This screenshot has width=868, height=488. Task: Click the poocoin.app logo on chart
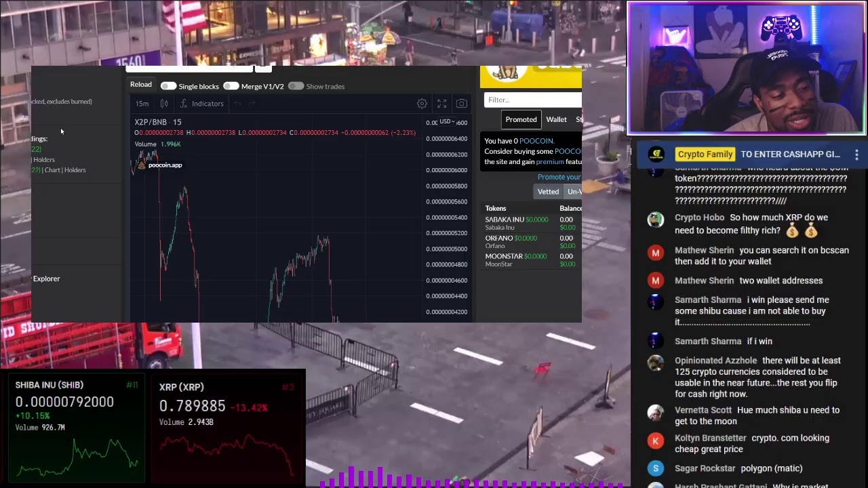(160, 165)
